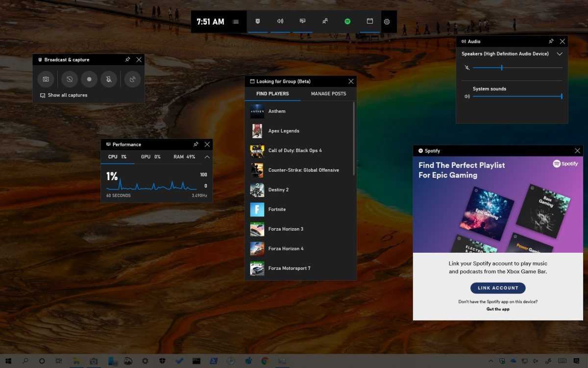This screenshot has height=368, width=588.
Task: Click the Record last 30 seconds icon
Action: coord(69,79)
